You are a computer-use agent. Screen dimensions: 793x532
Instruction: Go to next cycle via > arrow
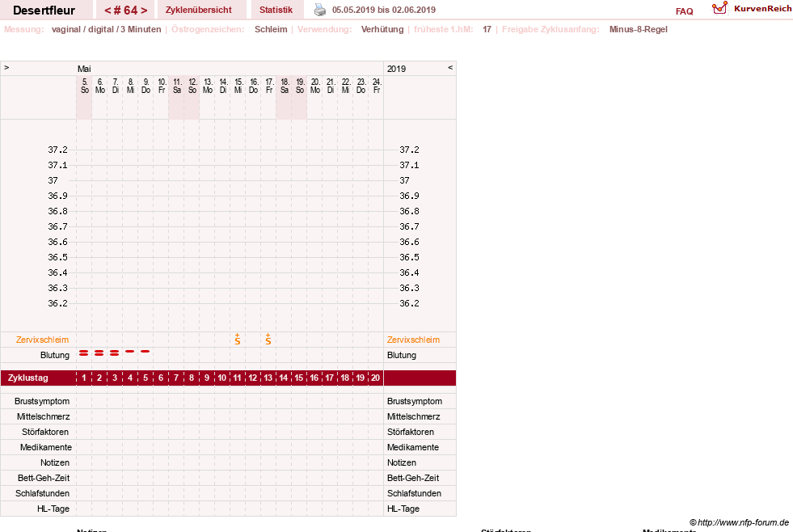tap(144, 11)
